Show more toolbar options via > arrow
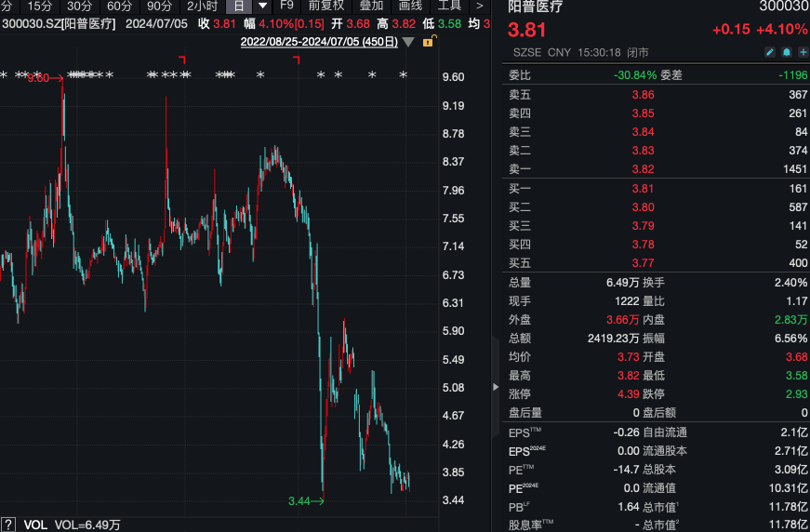 (x=479, y=6)
